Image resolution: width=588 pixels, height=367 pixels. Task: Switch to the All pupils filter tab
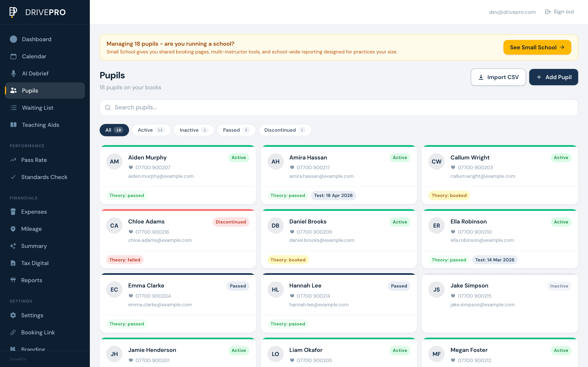pos(114,130)
